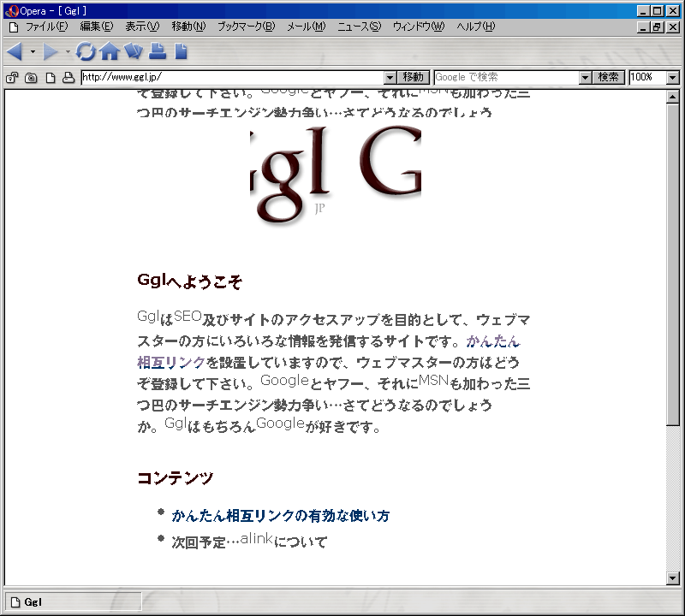The image size is (685, 616).
Task: Open the かんたん相互リンクの有効な使い方 link
Action: [281, 516]
